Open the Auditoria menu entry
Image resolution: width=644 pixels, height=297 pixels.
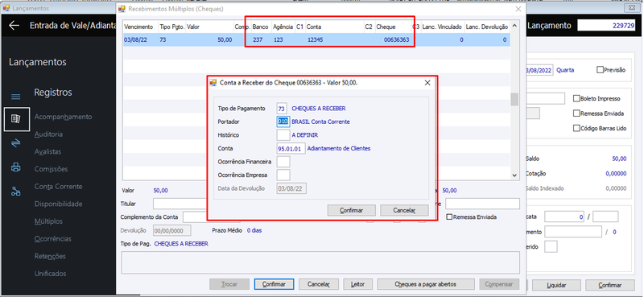(48, 134)
